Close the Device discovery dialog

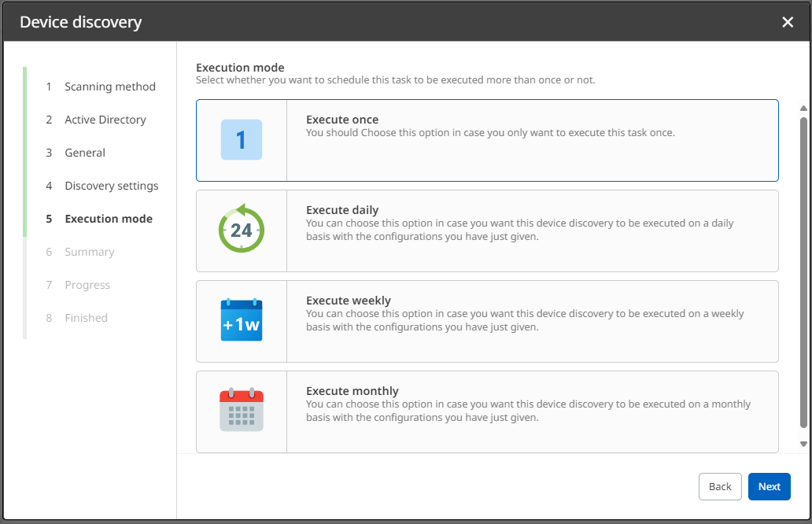[x=788, y=22]
